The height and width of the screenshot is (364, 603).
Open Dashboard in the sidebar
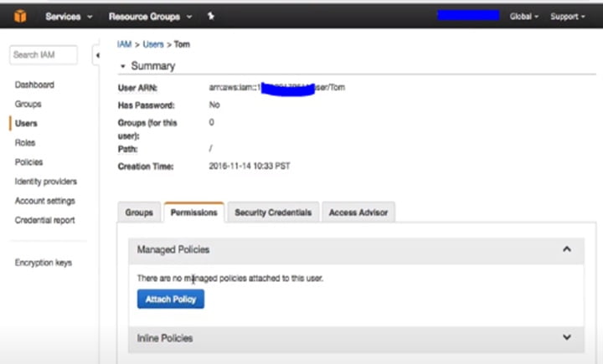[34, 85]
